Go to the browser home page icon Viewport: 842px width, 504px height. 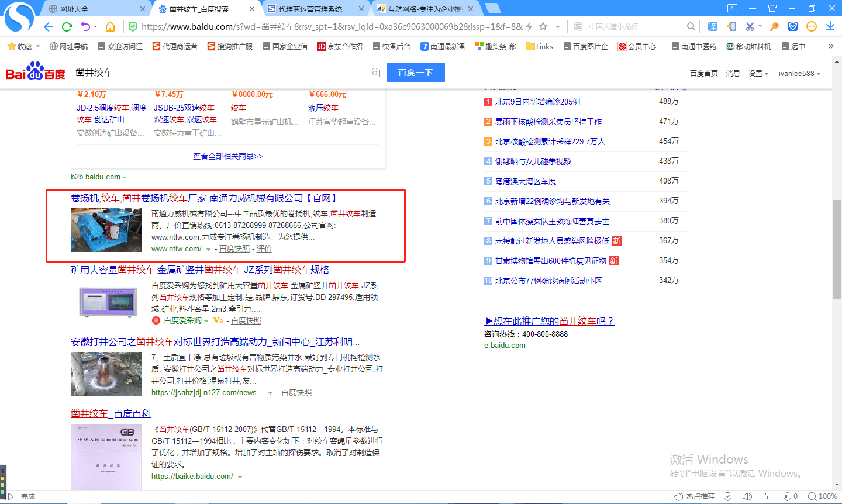click(110, 27)
